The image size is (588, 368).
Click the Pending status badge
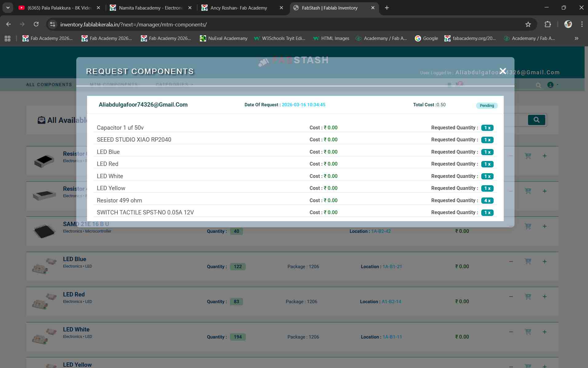tap(487, 105)
